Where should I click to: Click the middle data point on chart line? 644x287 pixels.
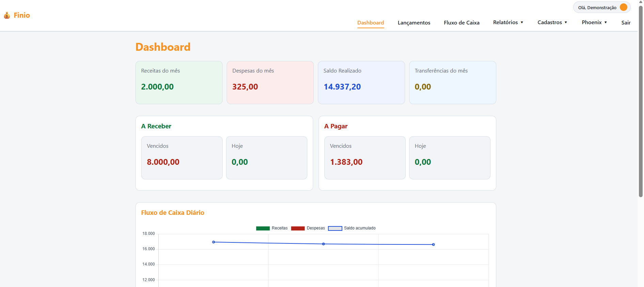click(323, 244)
